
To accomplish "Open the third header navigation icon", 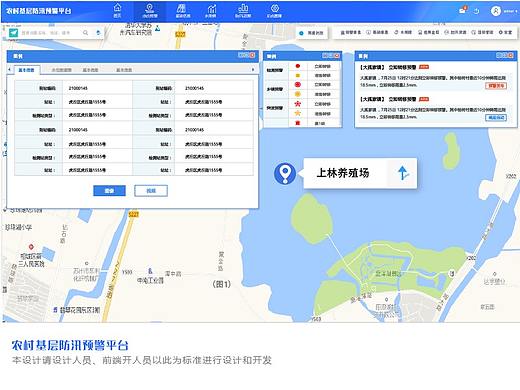I will (182, 11).
